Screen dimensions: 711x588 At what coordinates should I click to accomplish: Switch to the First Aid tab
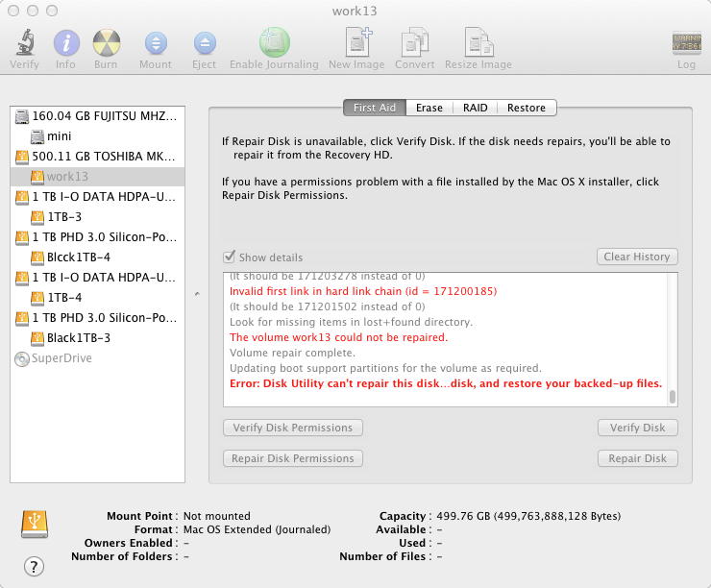coord(375,108)
